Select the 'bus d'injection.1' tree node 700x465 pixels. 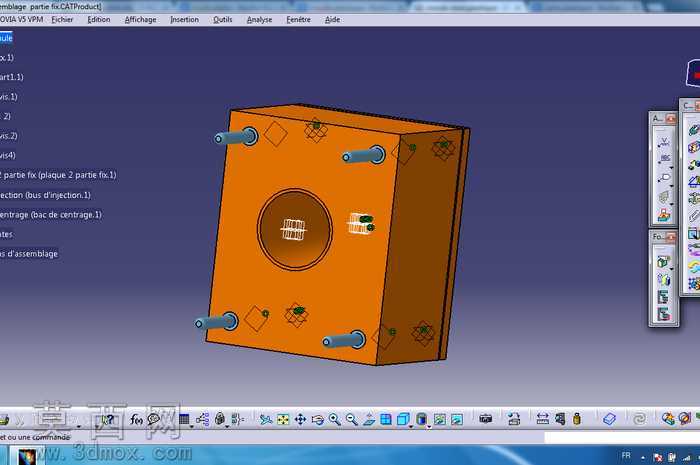pos(45,195)
